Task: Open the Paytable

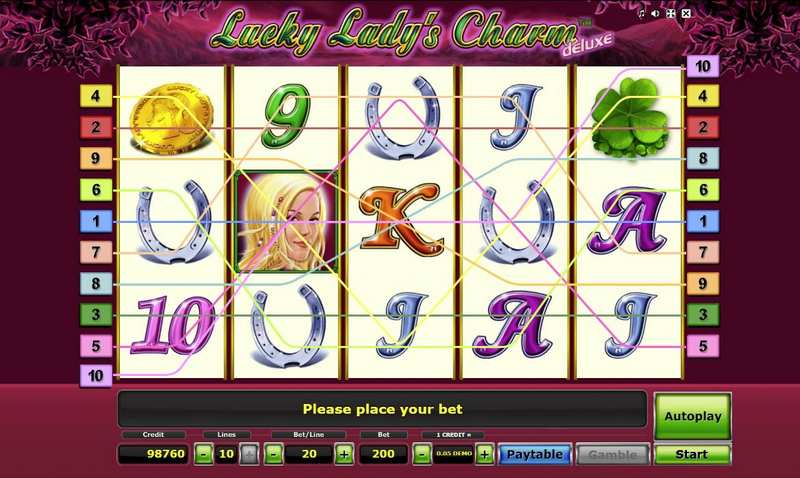Action: (535, 454)
